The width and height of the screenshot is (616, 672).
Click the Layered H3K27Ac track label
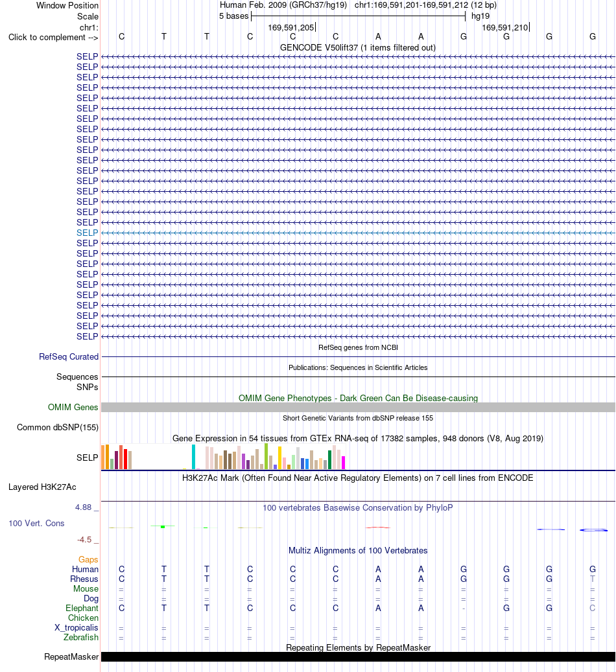pyautogui.click(x=42, y=487)
